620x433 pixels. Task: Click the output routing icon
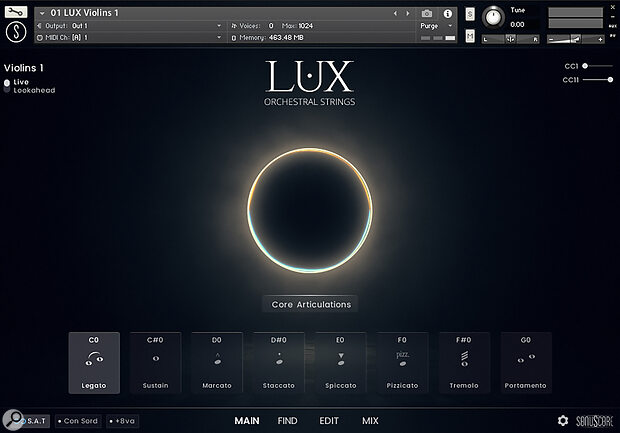[39, 26]
